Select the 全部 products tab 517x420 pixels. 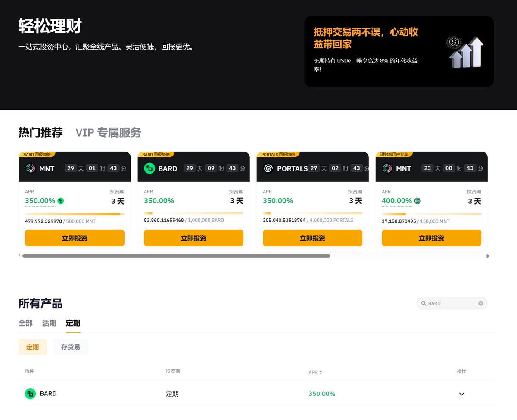click(25, 323)
